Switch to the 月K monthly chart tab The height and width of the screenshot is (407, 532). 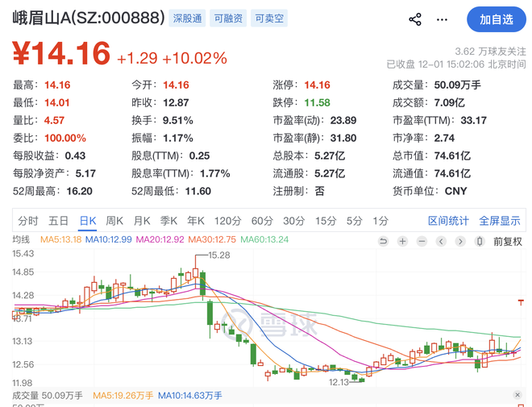coord(142,221)
